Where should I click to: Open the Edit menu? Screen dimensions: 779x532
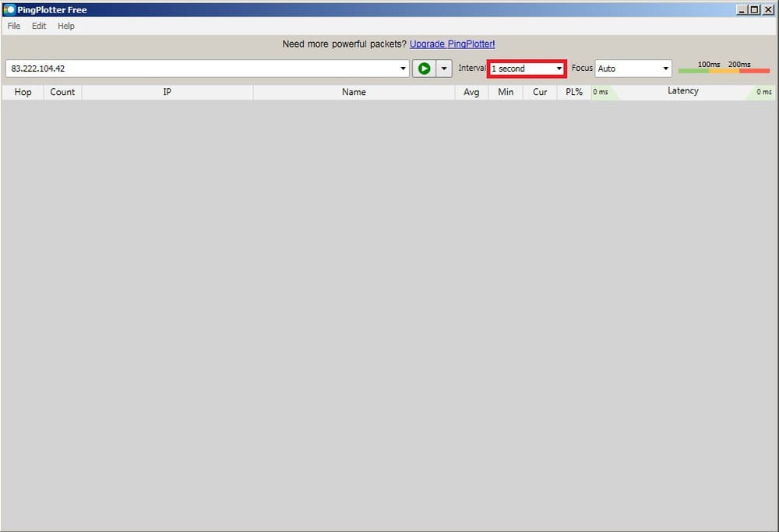(39, 26)
